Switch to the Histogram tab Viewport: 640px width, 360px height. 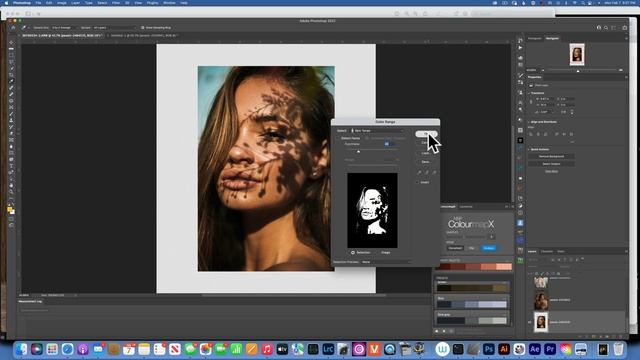pos(534,38)
